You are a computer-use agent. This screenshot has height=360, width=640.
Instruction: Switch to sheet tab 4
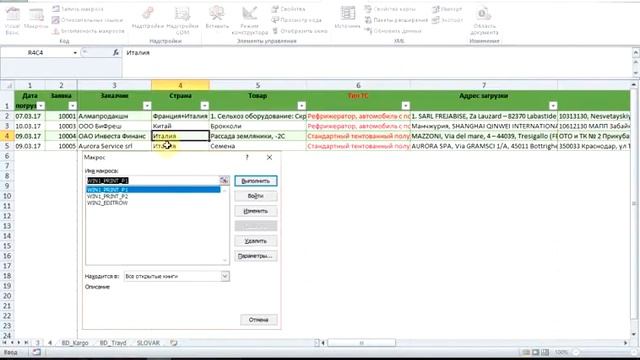pyautogui.click(x=50, y=343)
